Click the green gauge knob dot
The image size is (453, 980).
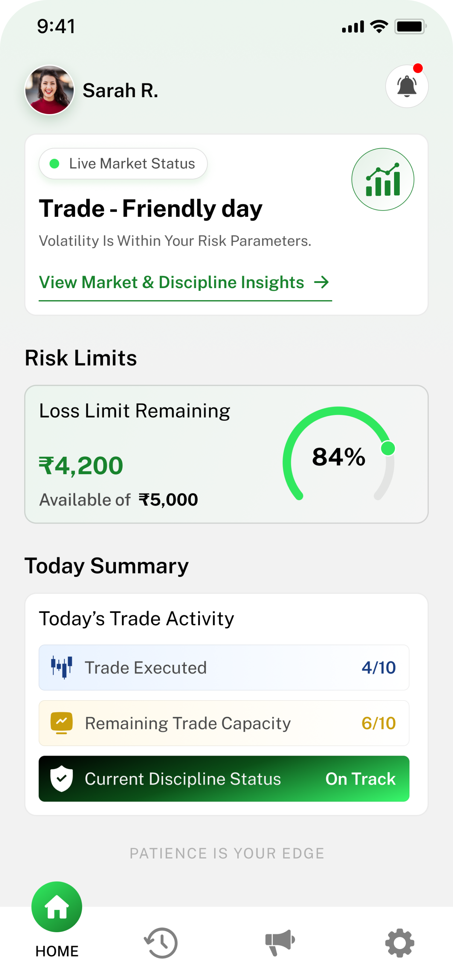pyautogui.click(x=388, y=448)
